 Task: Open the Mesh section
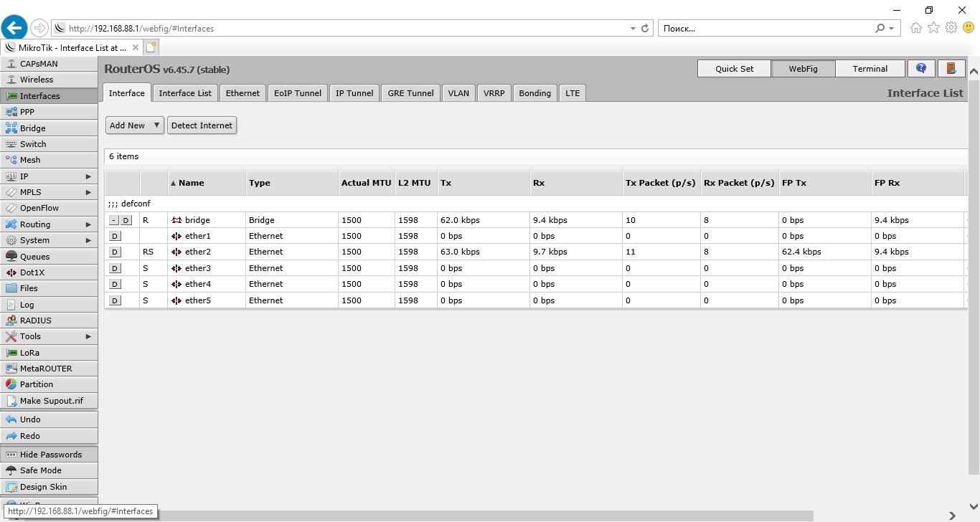(x=49, y=160)
